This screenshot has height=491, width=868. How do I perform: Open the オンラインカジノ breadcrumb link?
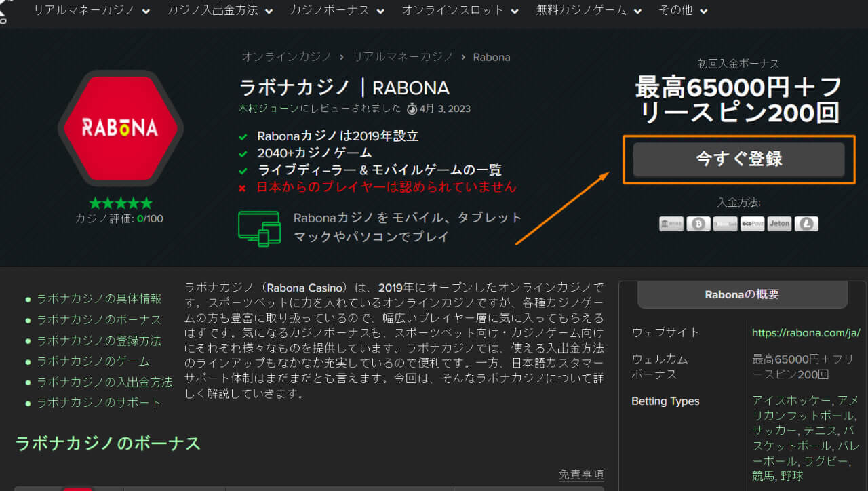287,57
